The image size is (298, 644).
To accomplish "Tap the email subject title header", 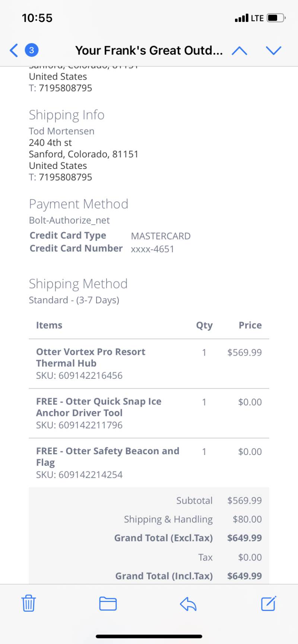I will pyautogui.click(x=149, y=50).
